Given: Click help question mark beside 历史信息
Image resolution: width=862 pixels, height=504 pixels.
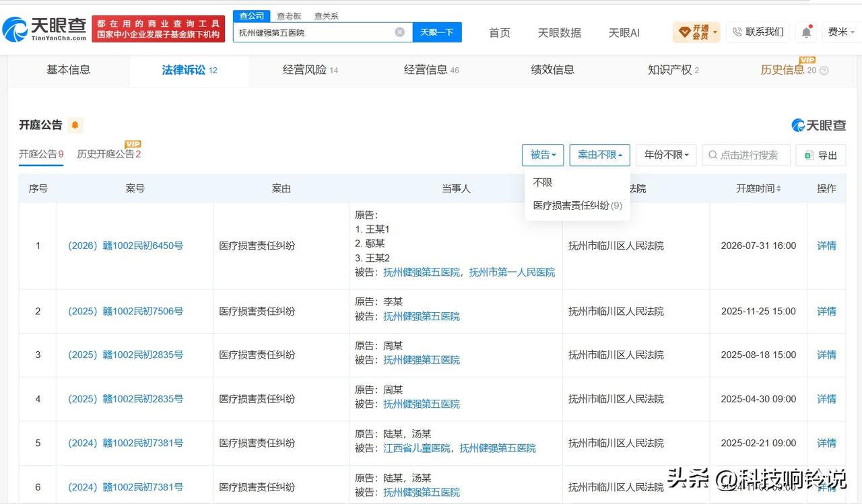Looking at the screenshot, I should point(824,71).
